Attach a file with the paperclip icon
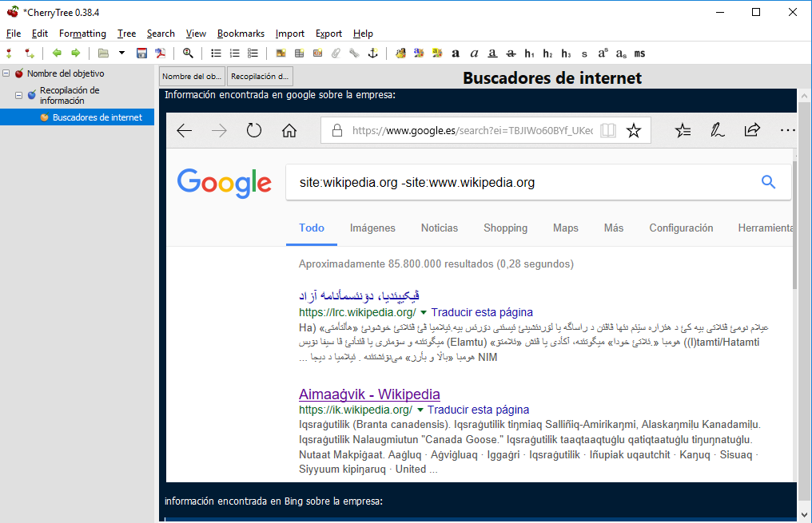812x523 pixels. coord(336,53)
